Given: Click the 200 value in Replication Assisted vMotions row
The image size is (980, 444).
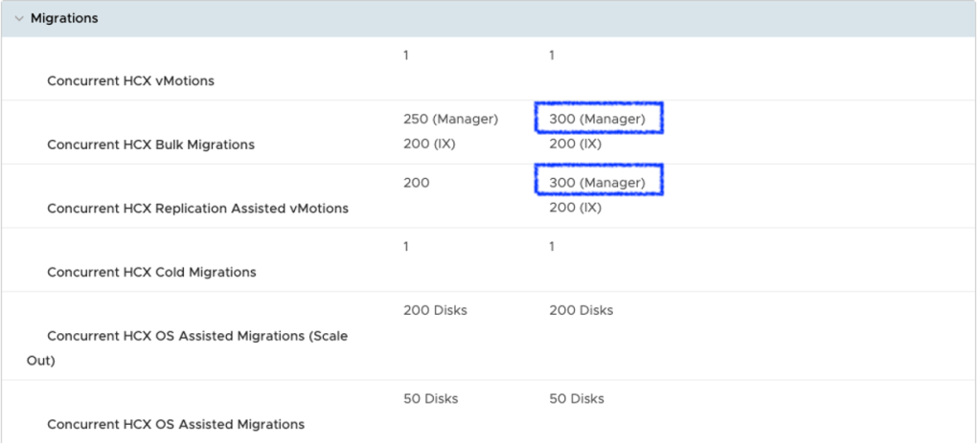Looking at the screenshot, I should coord(416,182).
